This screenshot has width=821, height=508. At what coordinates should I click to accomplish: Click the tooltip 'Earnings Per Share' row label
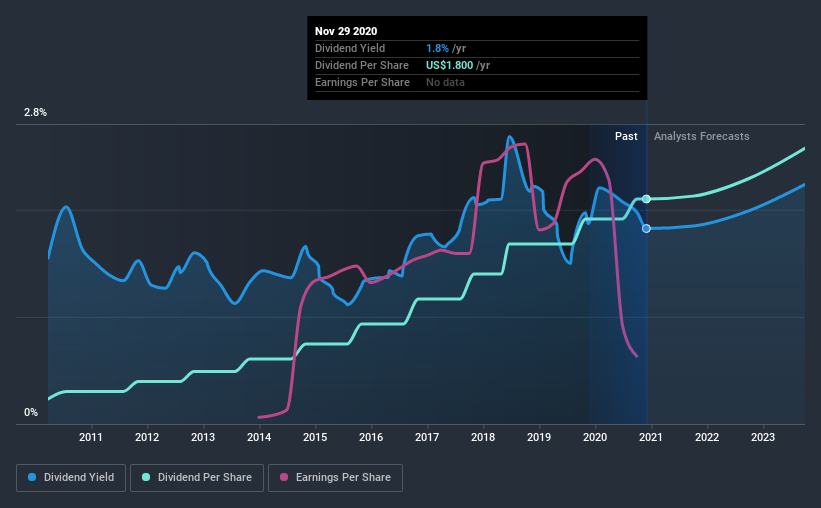point(362,82)
